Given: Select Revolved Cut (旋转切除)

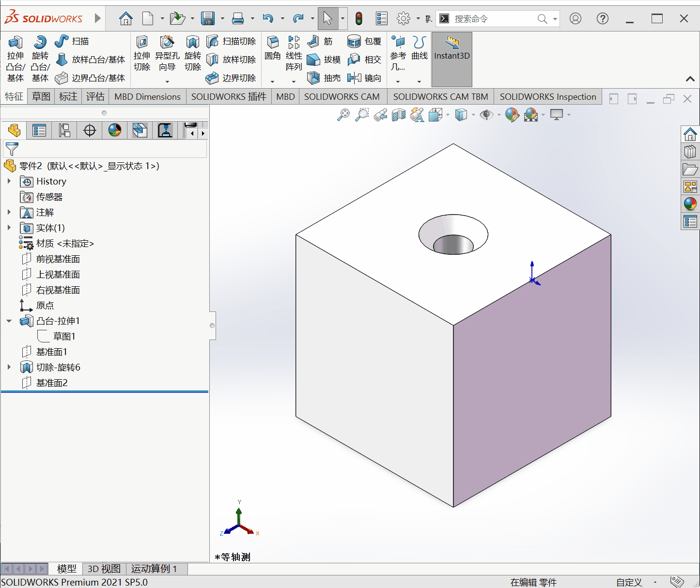Looking at the screenshot, I should (x=193, y=53).
